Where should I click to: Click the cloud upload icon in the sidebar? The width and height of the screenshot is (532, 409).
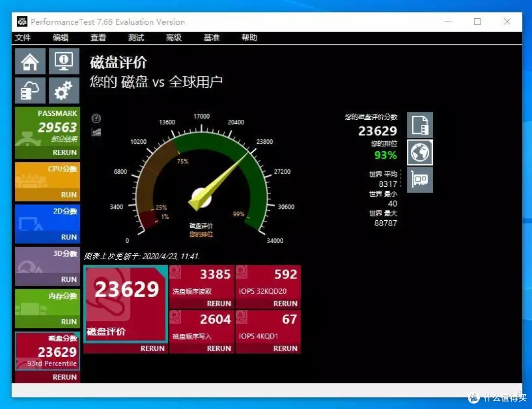click(x=30, y=91)
